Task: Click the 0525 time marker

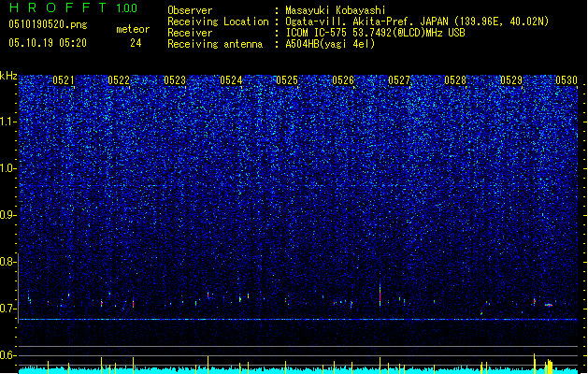Action: pyautogui.click(x=287, y=80)
